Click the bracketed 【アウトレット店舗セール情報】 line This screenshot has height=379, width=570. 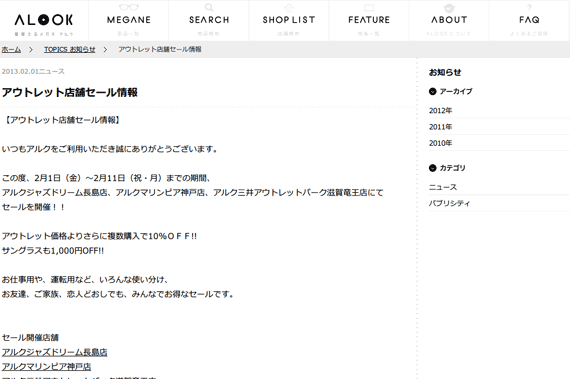tap(61, 120)
